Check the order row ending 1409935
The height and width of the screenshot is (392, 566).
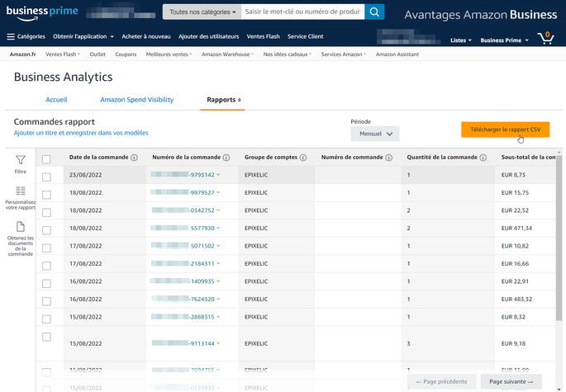46,283
